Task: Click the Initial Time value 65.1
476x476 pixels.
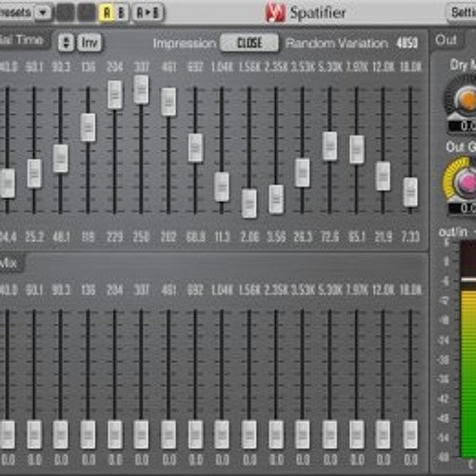Action: [357, 237]
